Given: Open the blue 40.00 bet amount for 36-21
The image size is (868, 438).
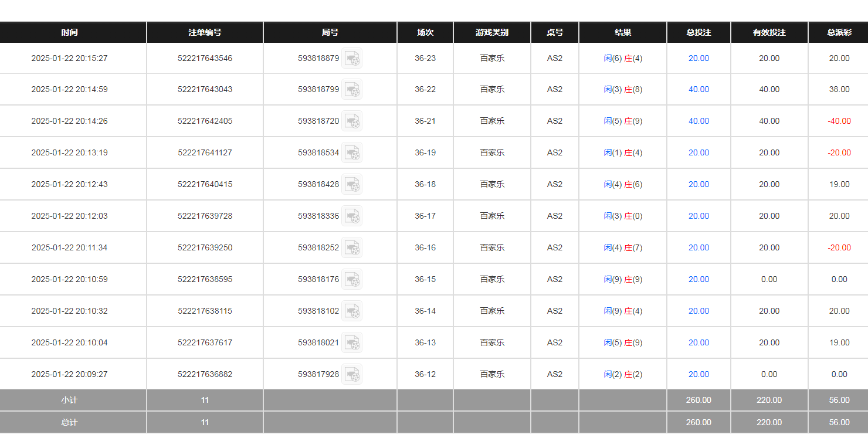Looking at the screenshot, I should point(699,121).
